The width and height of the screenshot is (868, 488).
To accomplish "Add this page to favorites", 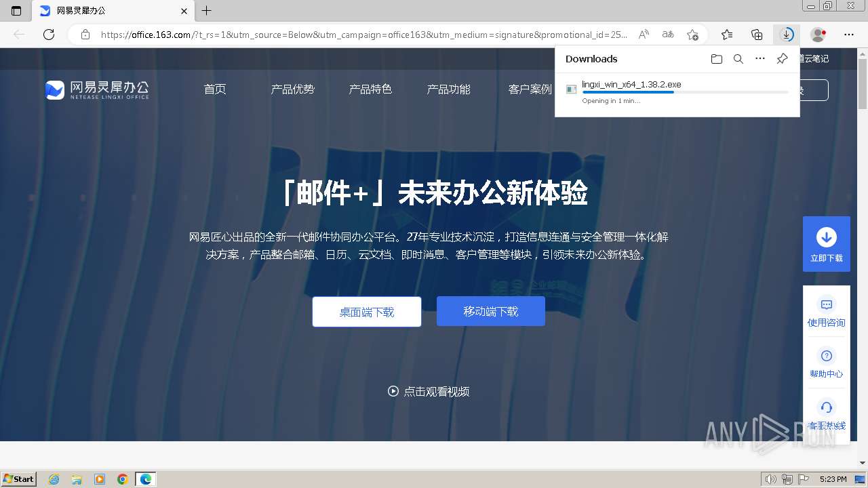I will click(x=692, y=35).
